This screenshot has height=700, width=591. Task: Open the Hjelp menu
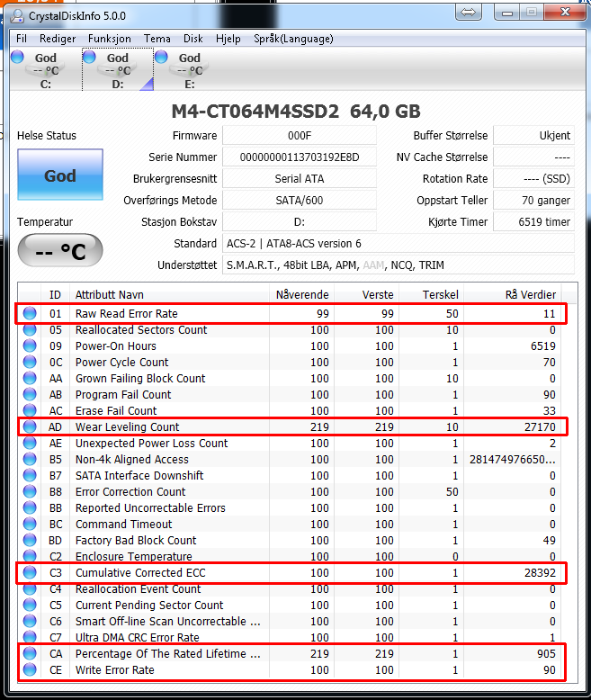pos(228,39)
